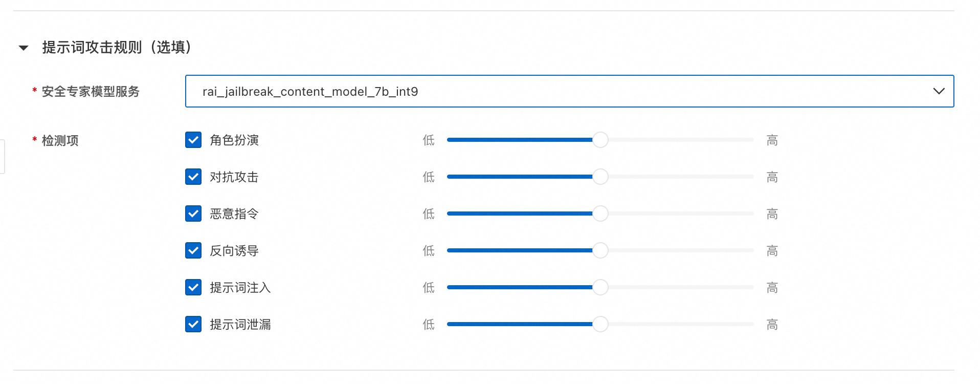
Task: Click the 提示词攻击规则（选填）section title
Action: 117,48
